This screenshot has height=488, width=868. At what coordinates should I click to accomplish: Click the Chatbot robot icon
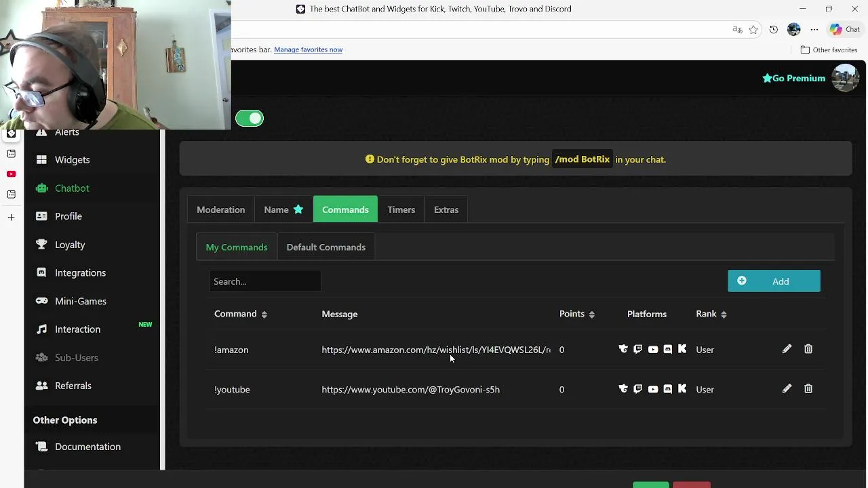(42, 188)
